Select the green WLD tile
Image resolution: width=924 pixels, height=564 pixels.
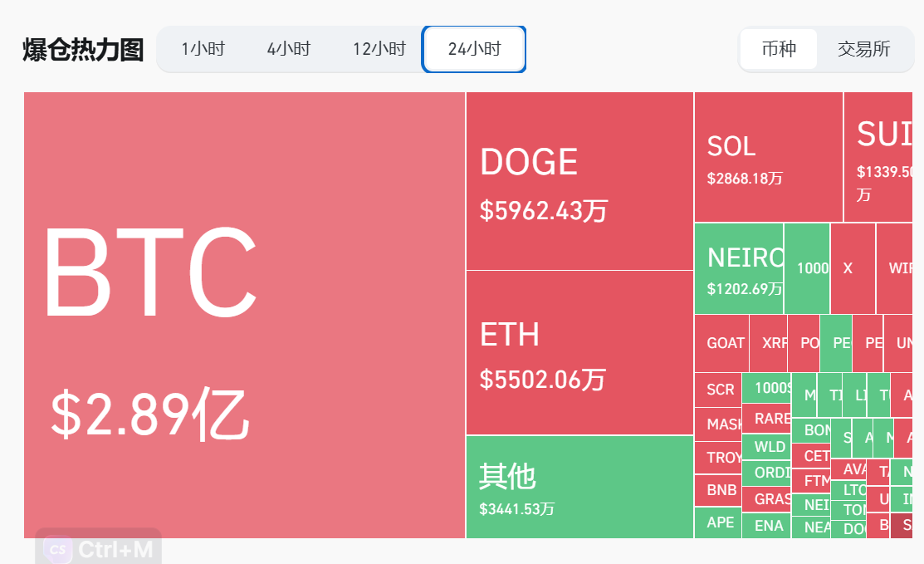coord(766,446)
